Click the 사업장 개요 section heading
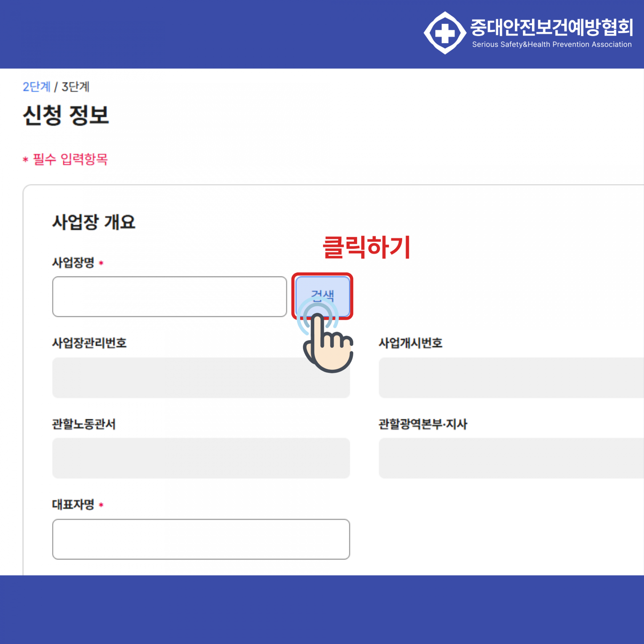The width and height of the screenshot is (644, 644). (x=94, y=222)
